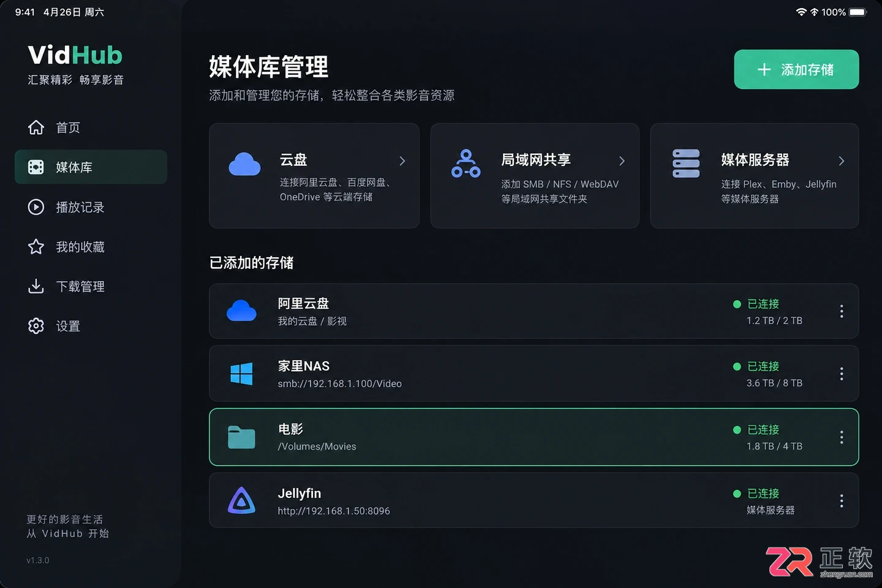The image size is (882, 588).
Task: Click the folder icon for 电影 storage
Action: [241, 437]
